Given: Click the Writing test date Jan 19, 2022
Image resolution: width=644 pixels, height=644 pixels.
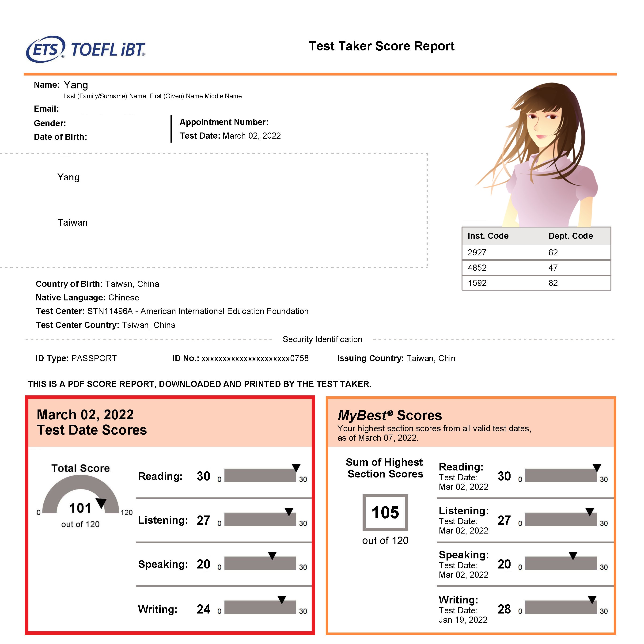Looking at the screenshot, I should (x=463, y=620).
